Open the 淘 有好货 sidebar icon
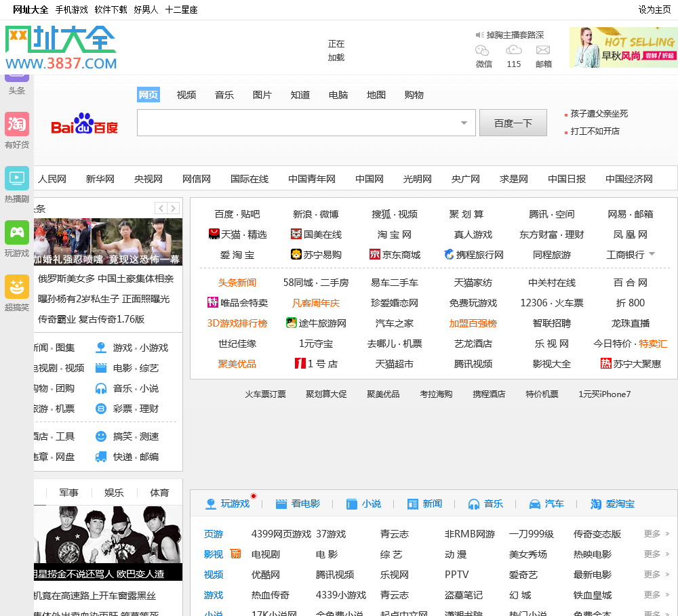Screen dimensions: 678x616 pos(17,124)
